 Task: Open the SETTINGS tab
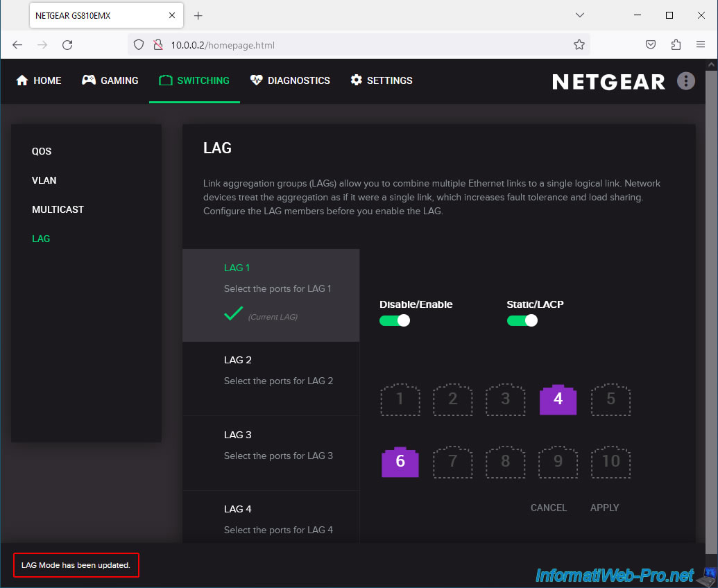[x=382, y=80]
